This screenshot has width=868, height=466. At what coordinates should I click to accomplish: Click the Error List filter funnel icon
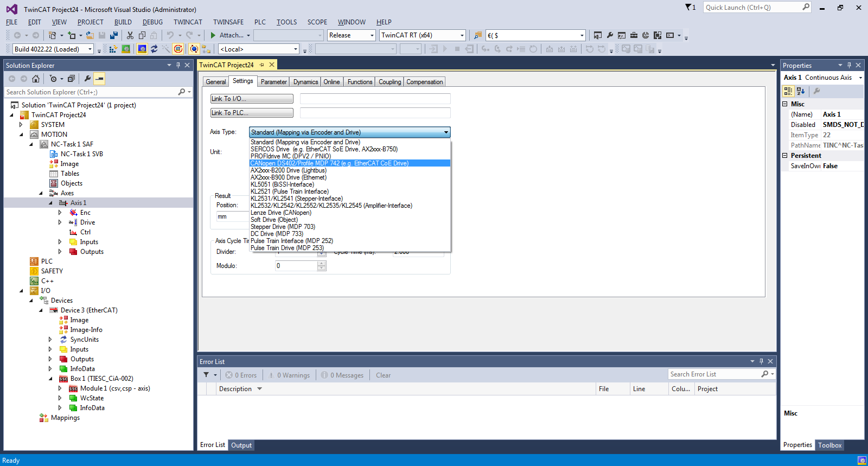click(x=206, y=375)
